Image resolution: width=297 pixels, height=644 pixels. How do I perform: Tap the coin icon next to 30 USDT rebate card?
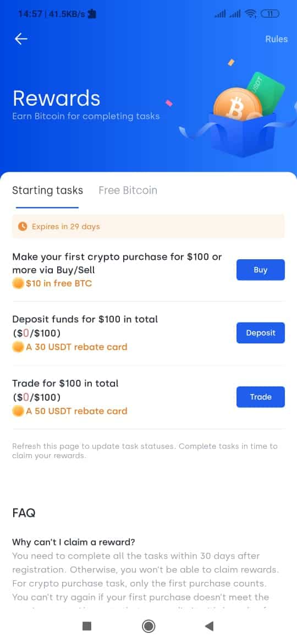[x=18, y=347]
